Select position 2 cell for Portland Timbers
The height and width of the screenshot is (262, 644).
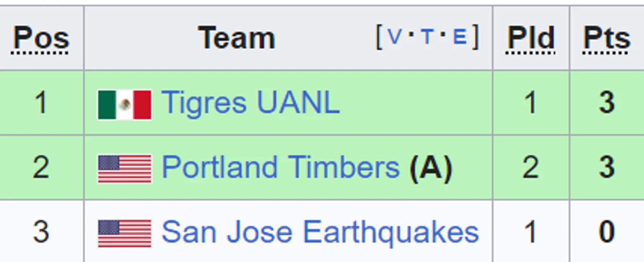41,167
